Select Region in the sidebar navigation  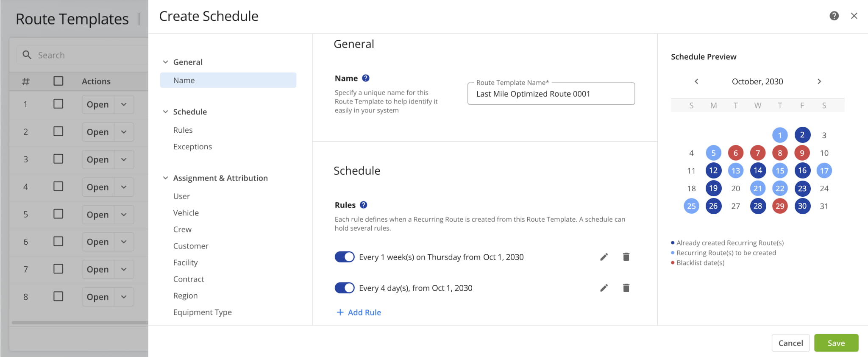point(185,296)
